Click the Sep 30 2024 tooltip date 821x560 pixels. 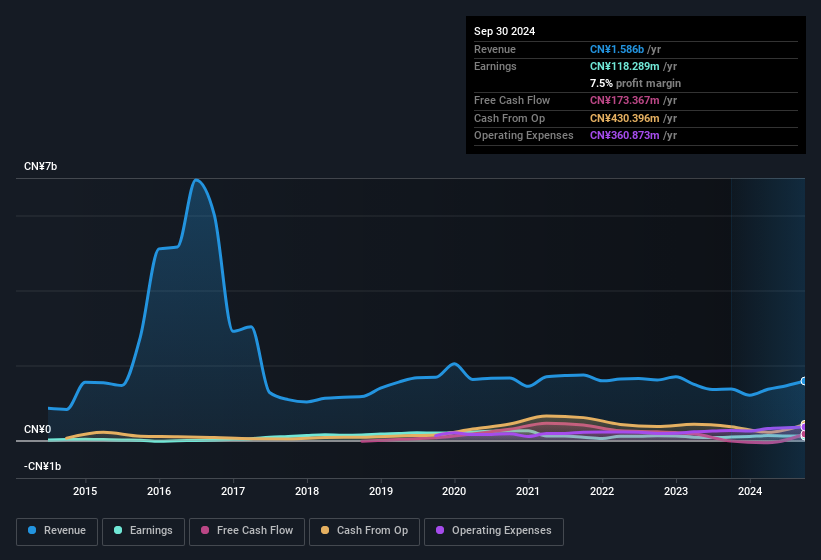coord(504,31)
